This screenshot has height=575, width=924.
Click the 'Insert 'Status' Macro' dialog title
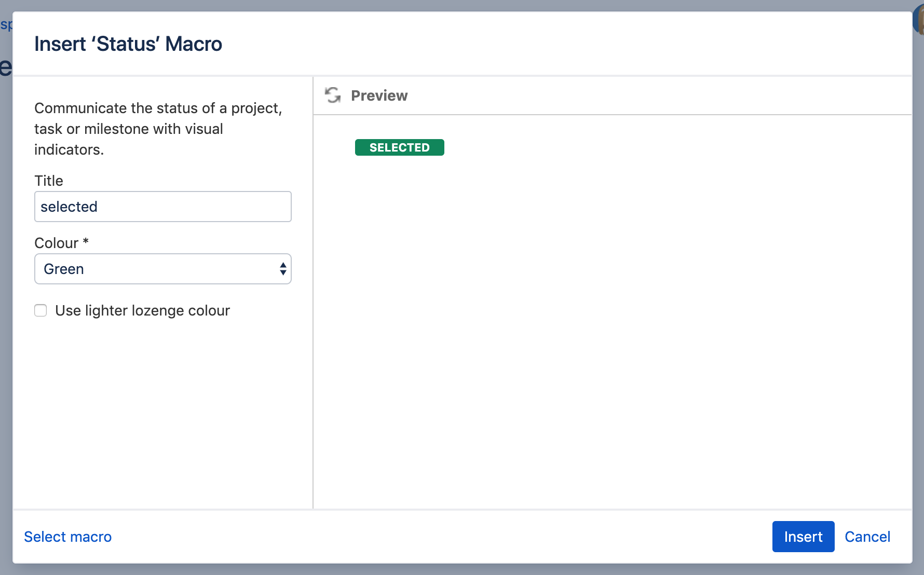[x=128, y=44]
